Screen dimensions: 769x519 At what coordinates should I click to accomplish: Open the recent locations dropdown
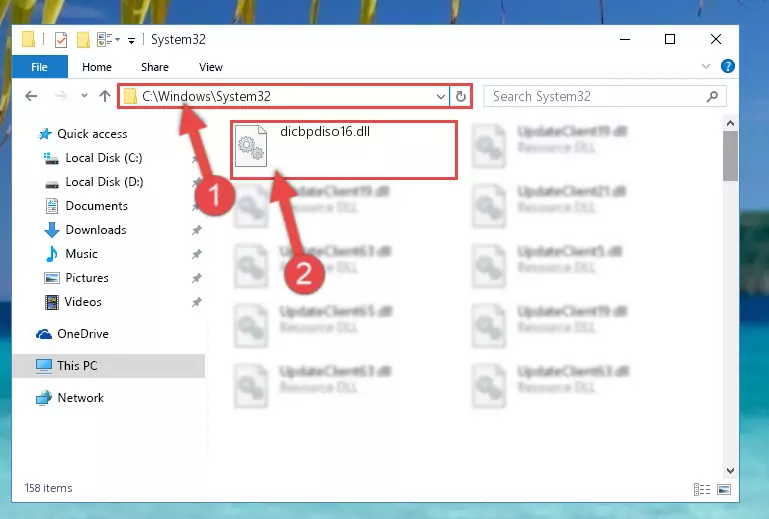tap(84, 96)
